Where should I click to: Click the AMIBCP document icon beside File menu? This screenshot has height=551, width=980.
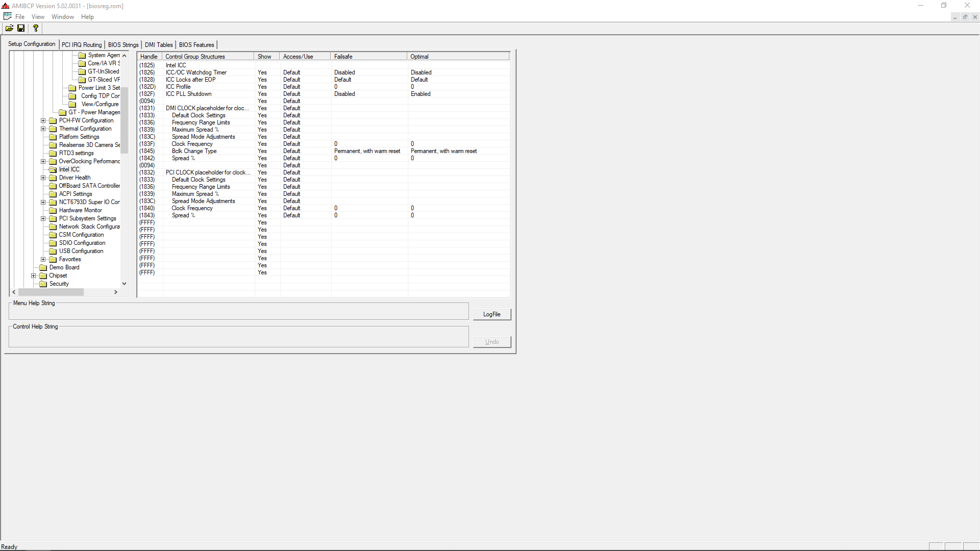click(7, 16)
